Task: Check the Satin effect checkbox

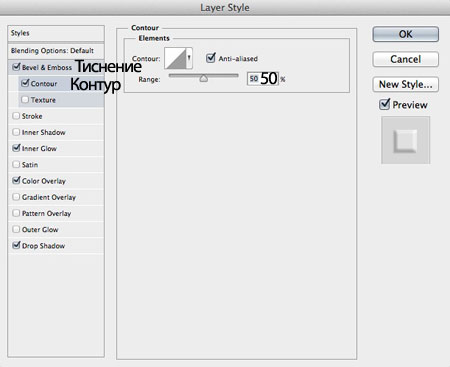Action: coord(16,164)
